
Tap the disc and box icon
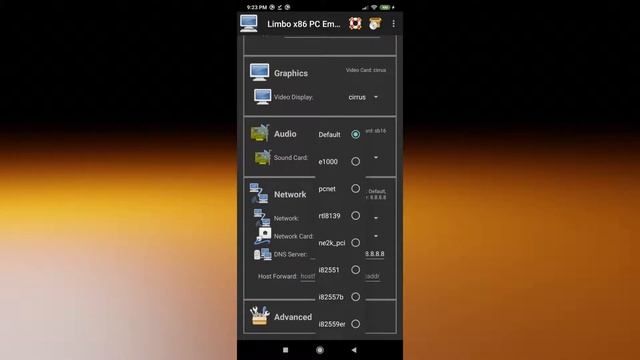point(375,23)
